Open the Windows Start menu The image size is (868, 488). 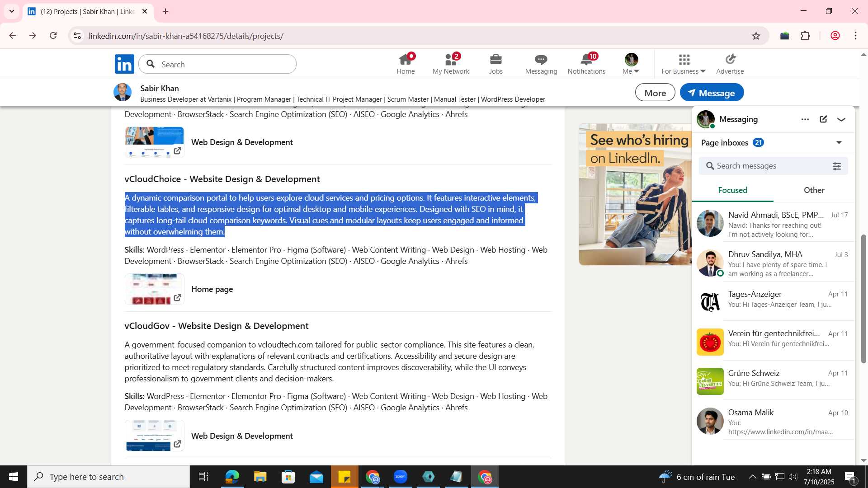point(14,477)
